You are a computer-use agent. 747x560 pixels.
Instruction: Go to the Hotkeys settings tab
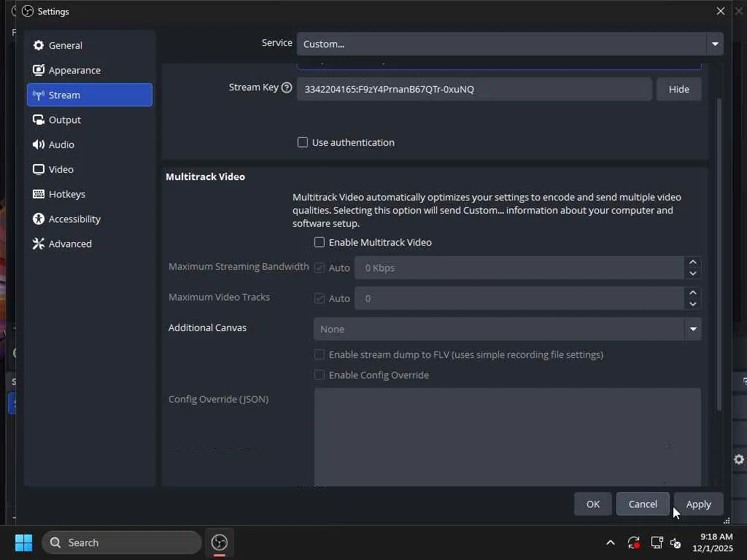(90, 194)
